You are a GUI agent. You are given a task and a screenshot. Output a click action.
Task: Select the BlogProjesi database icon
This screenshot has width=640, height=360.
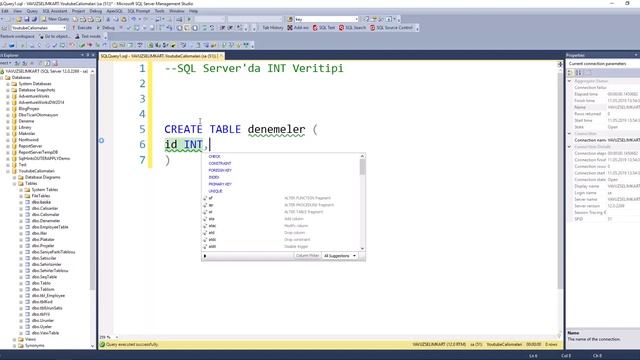14,109
